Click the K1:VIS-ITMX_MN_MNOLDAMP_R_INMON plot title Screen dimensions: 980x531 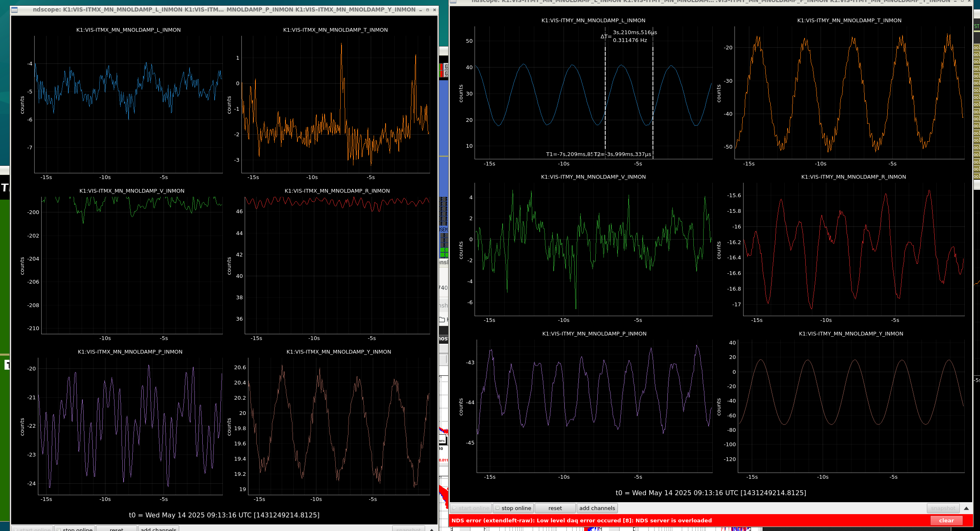337,191
